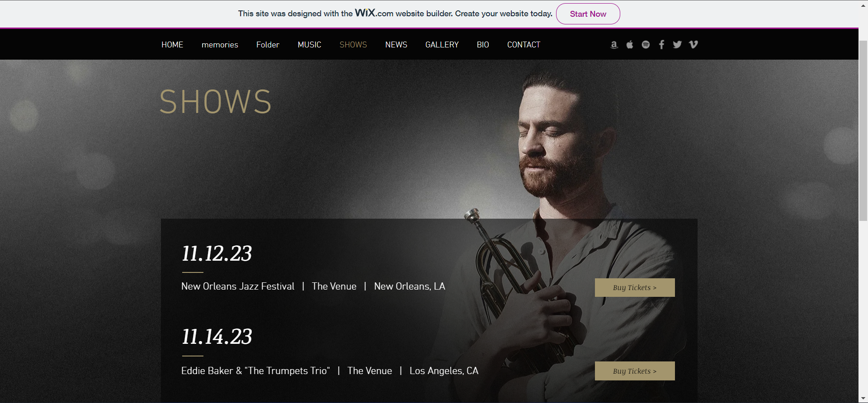
Task: Click the scrollbar down arrow
Action: 863,398
